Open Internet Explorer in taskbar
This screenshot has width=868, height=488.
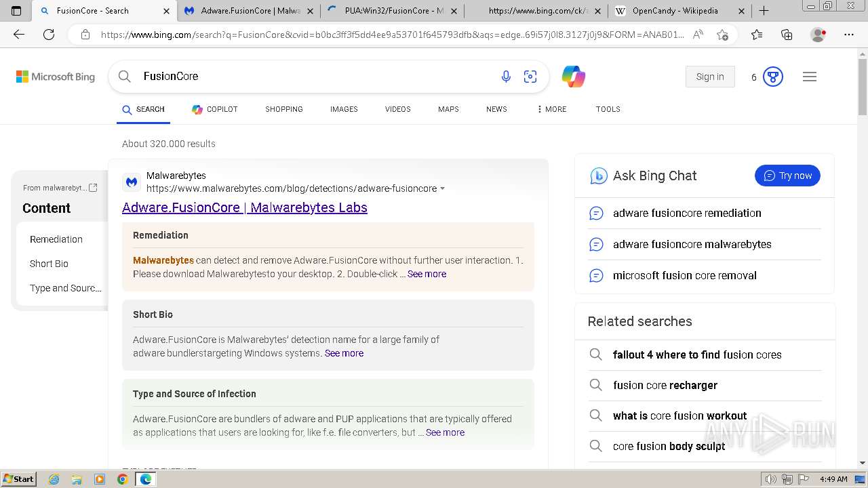coord(54,479)
